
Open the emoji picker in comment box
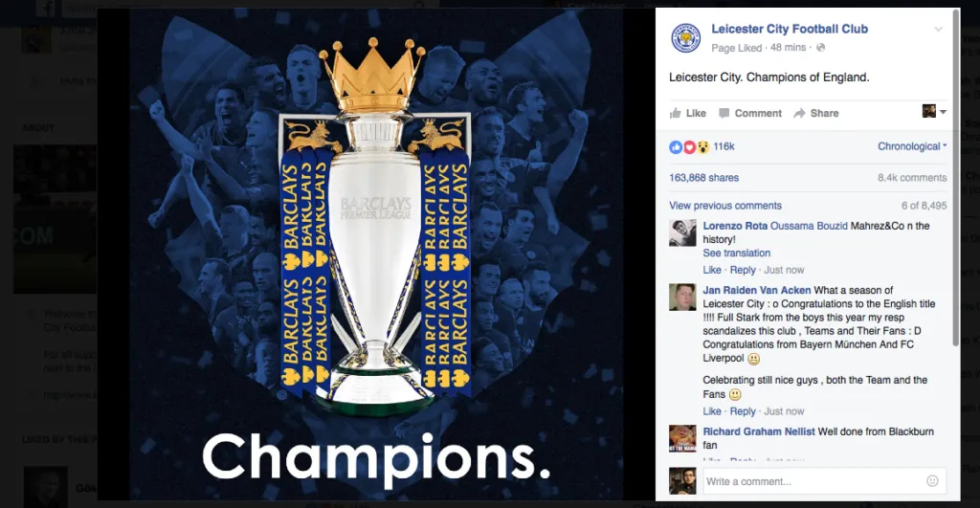click(x=932, y=481)
